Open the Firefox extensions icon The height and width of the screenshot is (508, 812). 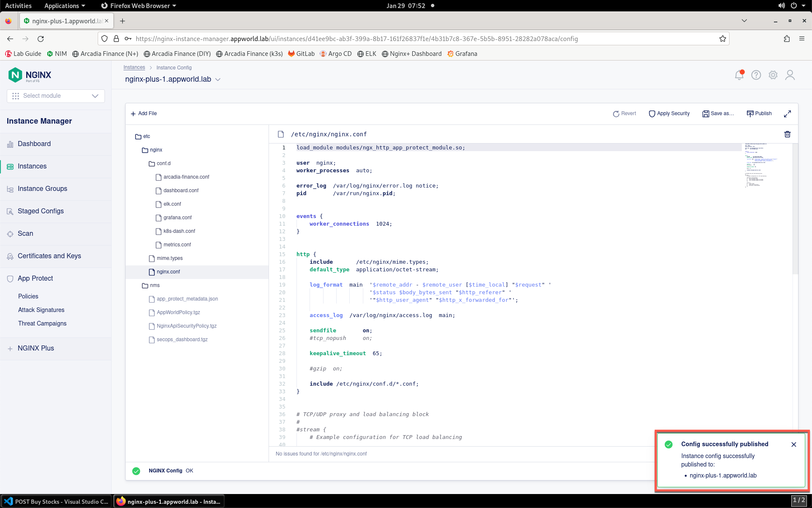[787, 39]
